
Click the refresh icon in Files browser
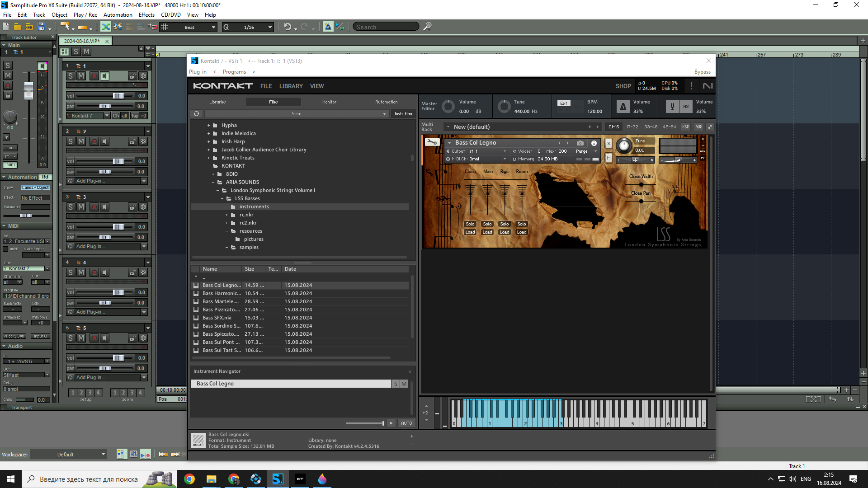pos(196,114)
